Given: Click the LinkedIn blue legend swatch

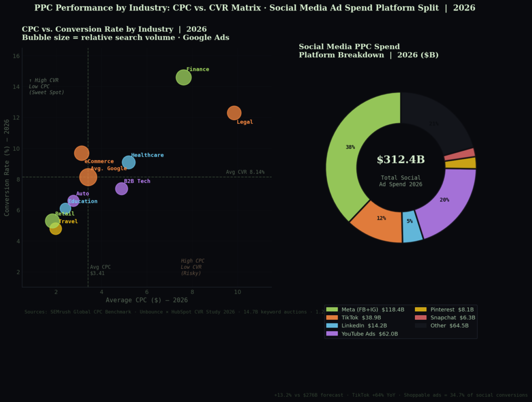Looking at the screenshot, I should (332, 325).
